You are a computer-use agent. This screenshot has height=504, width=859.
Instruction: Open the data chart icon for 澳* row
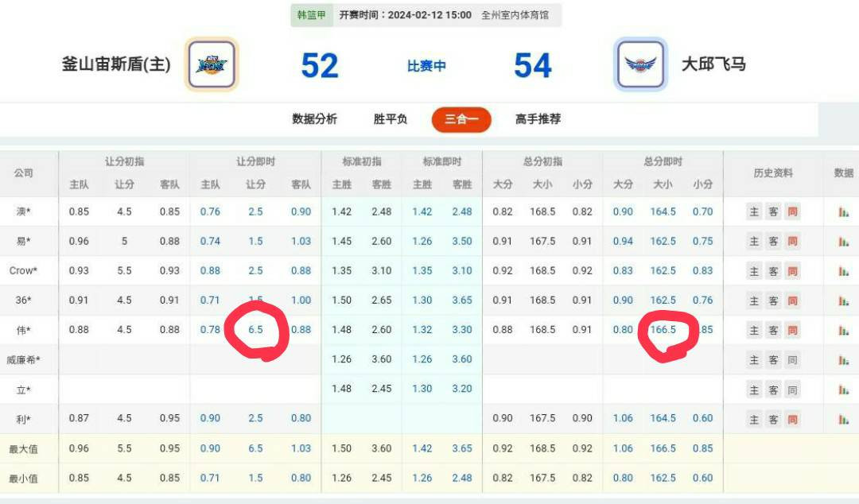[x=844, y=211]
